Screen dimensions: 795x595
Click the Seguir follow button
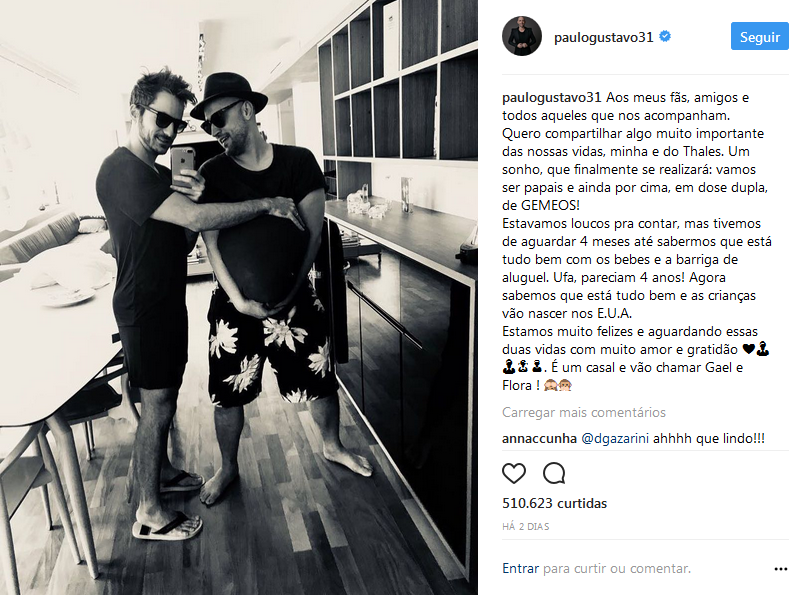click(760, 36)
